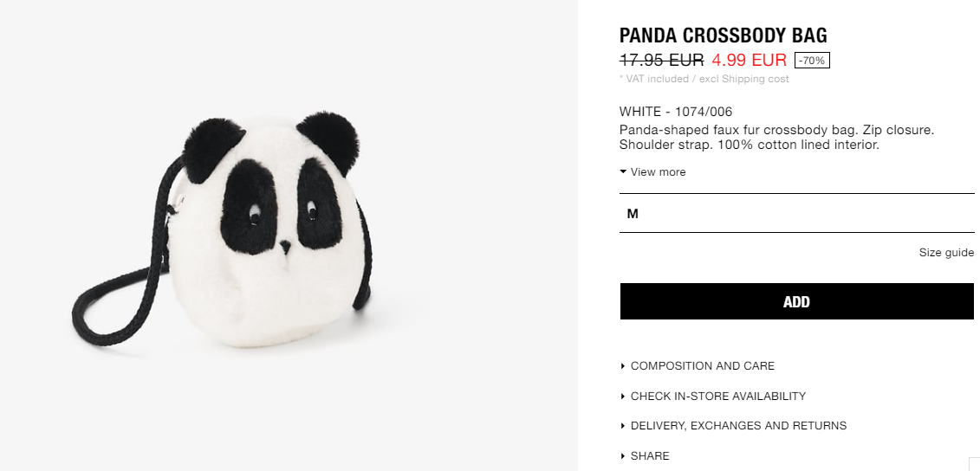
Task: Expand Composition and Care arrow icon
Action: 622,366
